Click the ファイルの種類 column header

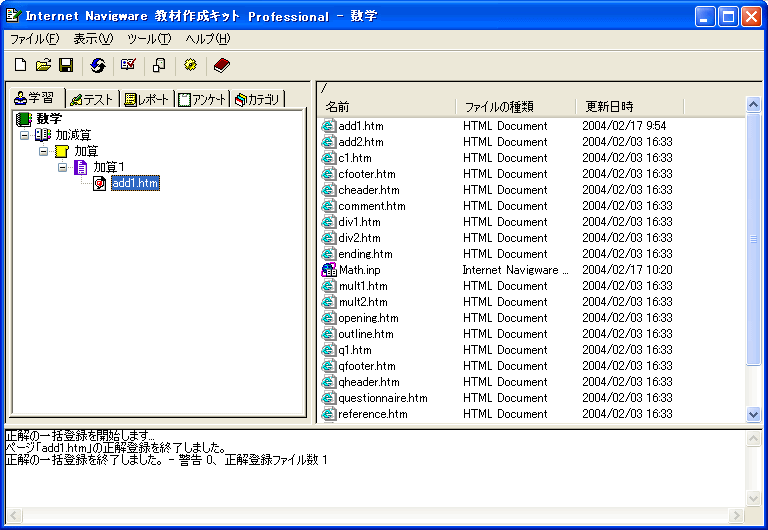pyautogui.click(x=514, y=106)
